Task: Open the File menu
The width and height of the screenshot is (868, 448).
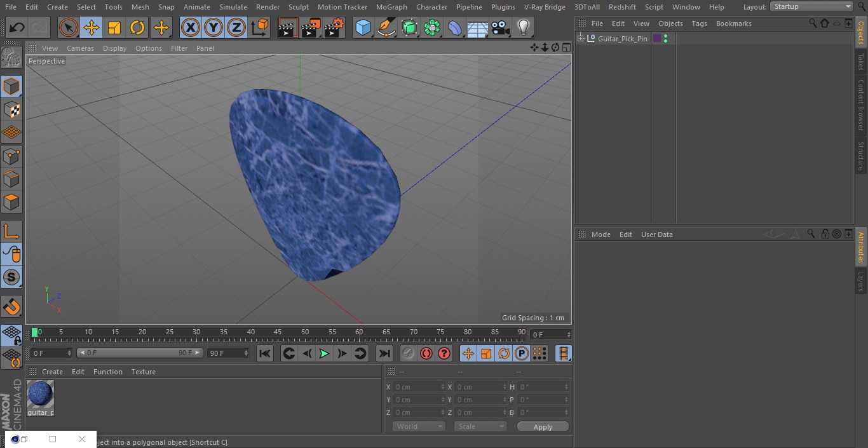Action: (x=11, y=7)
